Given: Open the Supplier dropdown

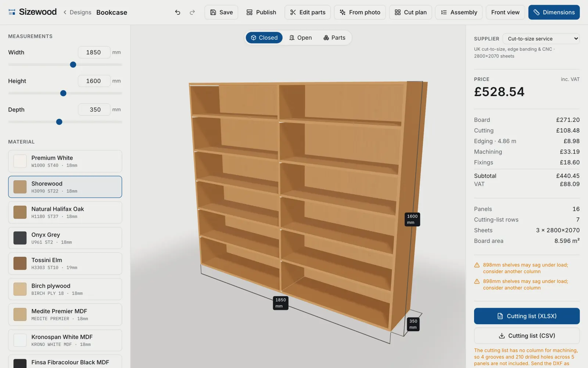Looking at the screenshot, I should [541, 39].
